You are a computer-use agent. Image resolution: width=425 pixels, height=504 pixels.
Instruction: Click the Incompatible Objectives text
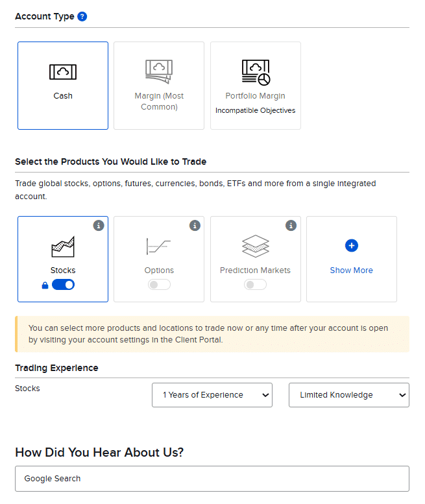click(x=255, y=110)
